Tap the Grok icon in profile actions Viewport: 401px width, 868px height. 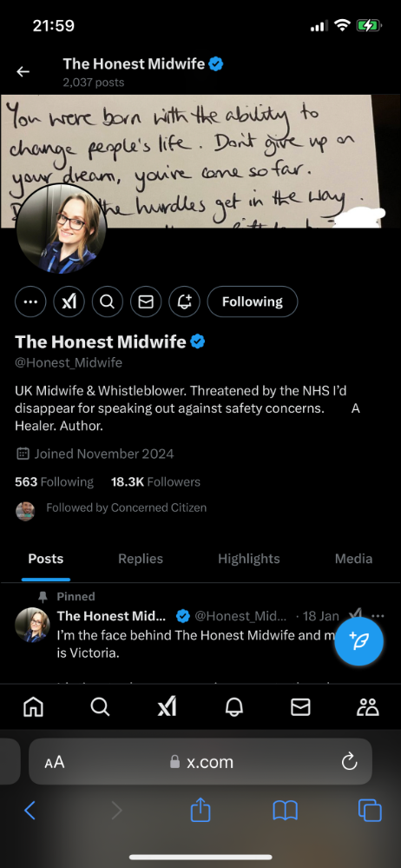point(69,301)
